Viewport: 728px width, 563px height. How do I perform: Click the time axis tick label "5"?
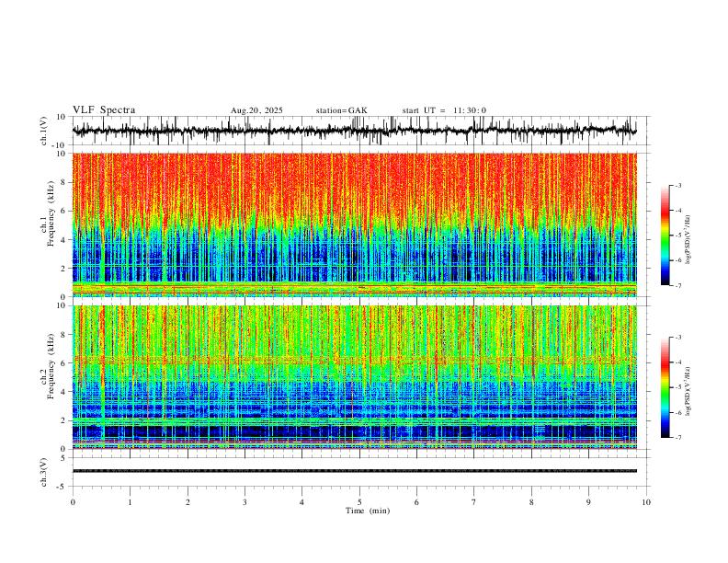click(359, 502)
